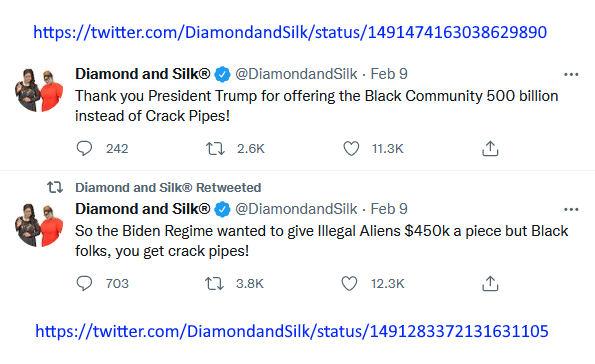
Task: Open the twitter status link ending 629890
Action: click(290, 32)
